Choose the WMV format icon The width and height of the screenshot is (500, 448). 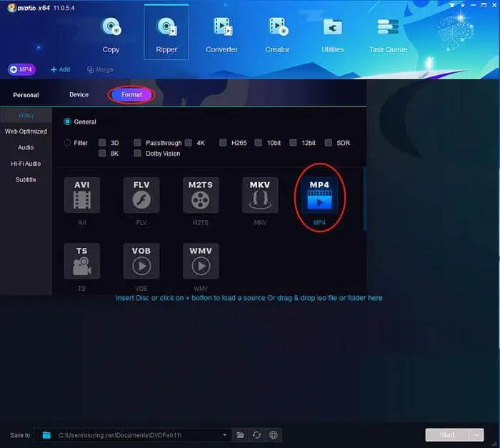coord(201,261)
